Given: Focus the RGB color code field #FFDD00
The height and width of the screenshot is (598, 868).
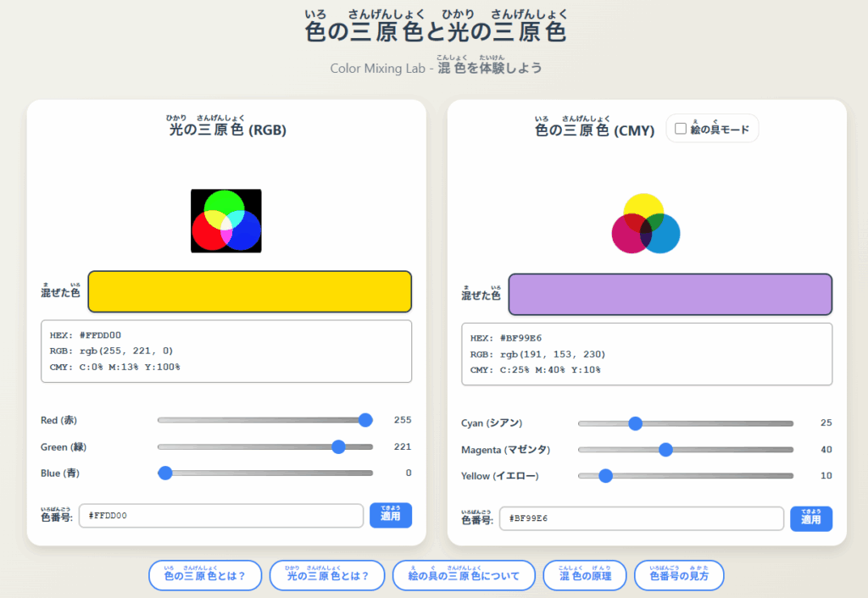Looking at the screenshot, I should 220,516.
